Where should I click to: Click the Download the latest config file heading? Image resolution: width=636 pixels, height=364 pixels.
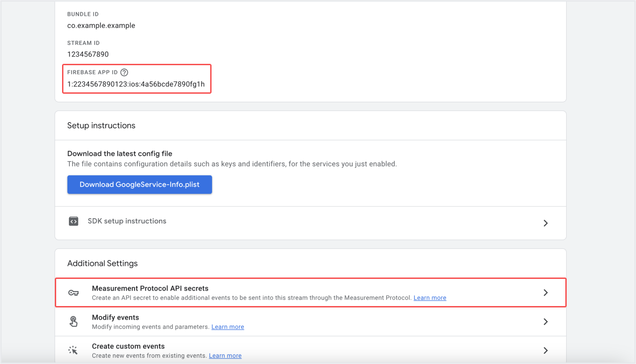point(120,154)
